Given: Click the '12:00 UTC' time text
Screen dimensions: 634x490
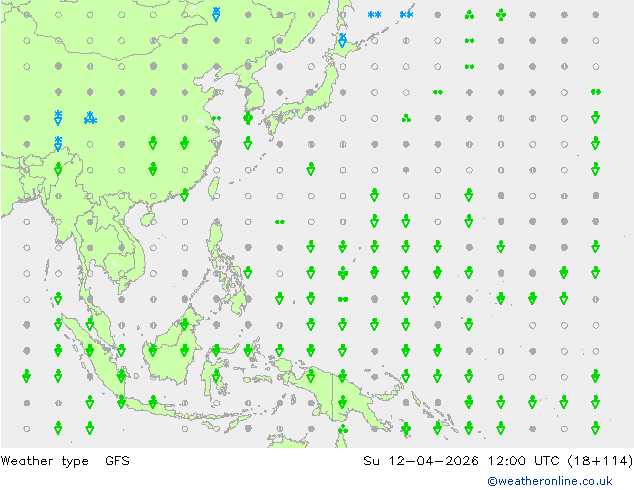Looking at the screenshot, I should tap(524, 461).
